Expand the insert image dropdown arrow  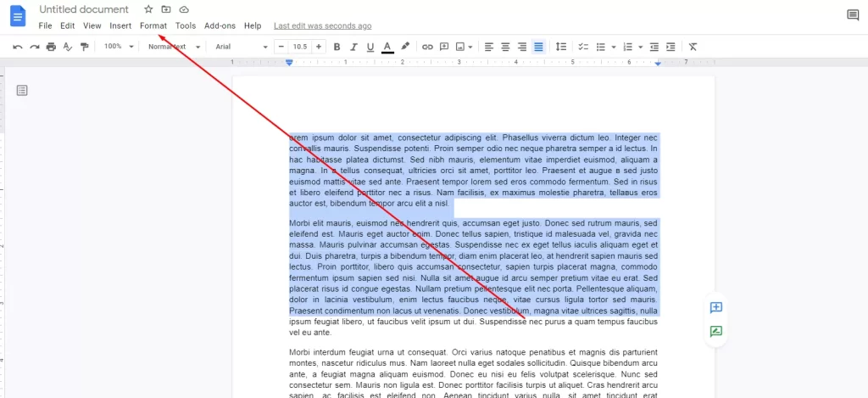point(470,48)
